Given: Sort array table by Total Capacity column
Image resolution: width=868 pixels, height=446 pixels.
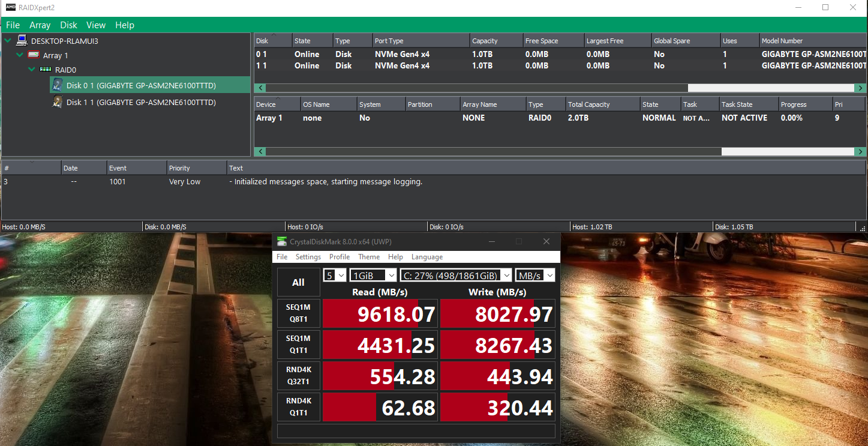Looking at the screenshot, I should click(x=603, y=104).
